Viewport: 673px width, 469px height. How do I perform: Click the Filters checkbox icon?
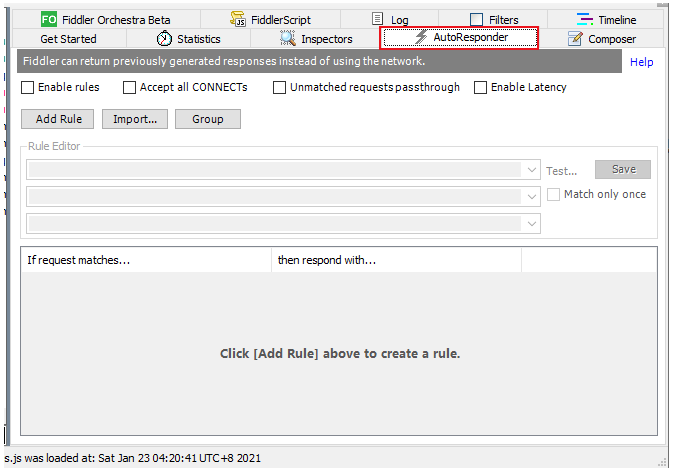[x=476, y=19]
